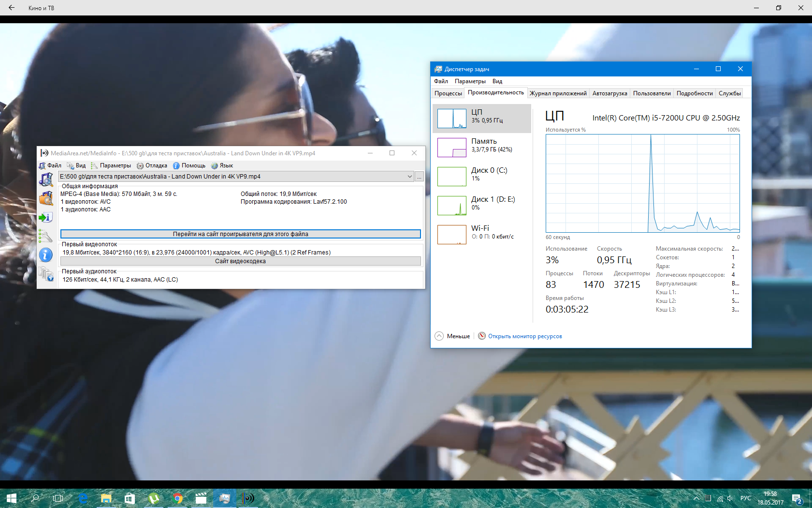
Task: Click the CPU usage graph in Task Manager
Action: [x=643, y=183]
